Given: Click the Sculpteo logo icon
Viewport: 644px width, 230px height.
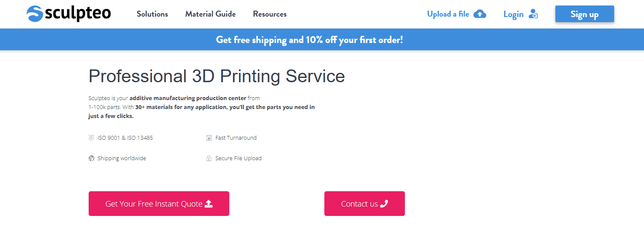Looking at the screenshot, I should 35,14.
